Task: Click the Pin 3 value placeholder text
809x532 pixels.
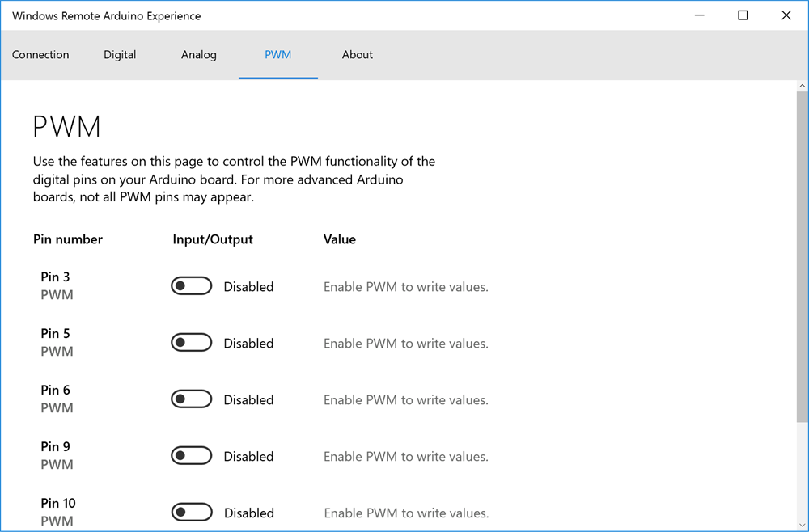Action: coord(405,287)
